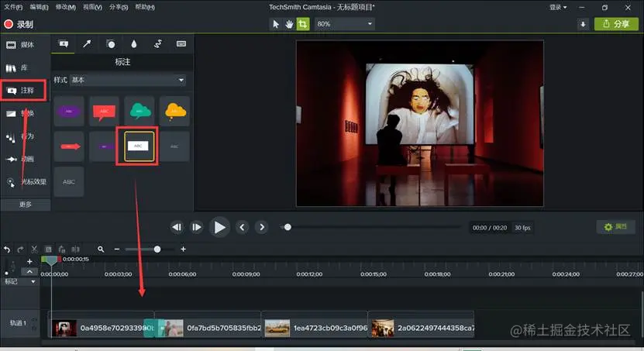Image resolution: width=644 pixels, height=351 pixels.
Task: Switch to shapes annotation sub-tab
Action: point(111,44)
